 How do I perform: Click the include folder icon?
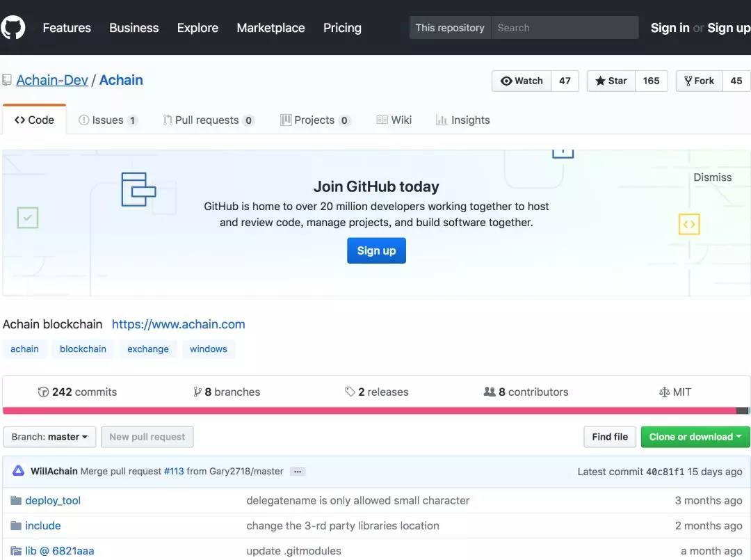(x=16, y=525)
